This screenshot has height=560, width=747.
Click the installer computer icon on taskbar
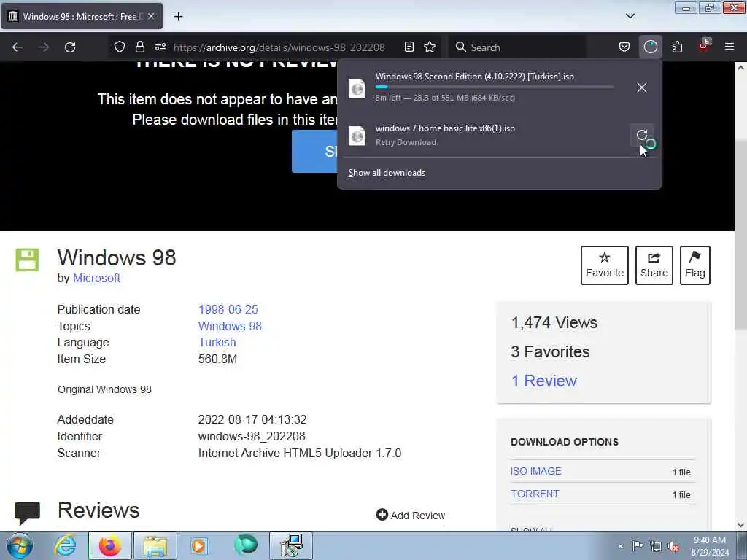291,545
